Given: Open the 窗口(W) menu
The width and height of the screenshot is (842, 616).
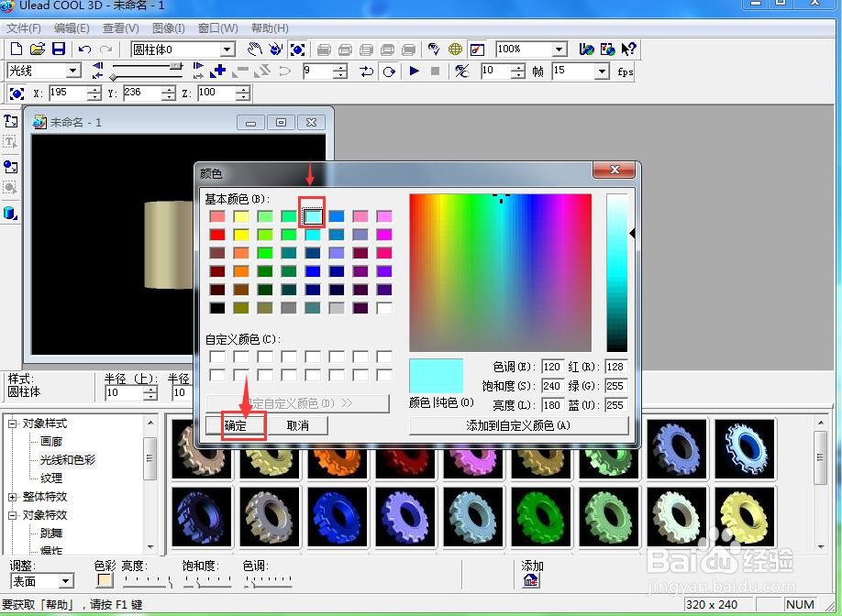Looking at the screenshot, I should tap(218, 27).
